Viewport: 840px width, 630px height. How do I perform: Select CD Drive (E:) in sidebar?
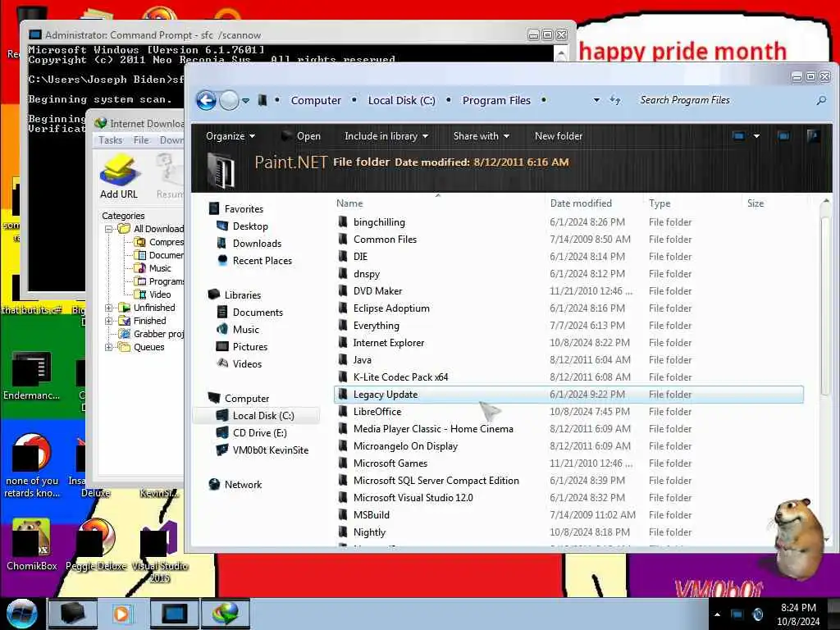click(x=259, y=433)
